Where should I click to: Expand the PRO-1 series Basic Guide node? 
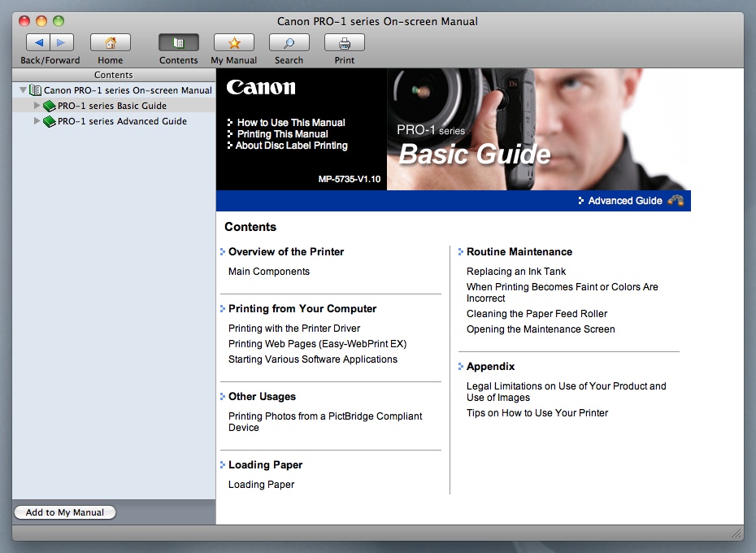pos(37,106)
